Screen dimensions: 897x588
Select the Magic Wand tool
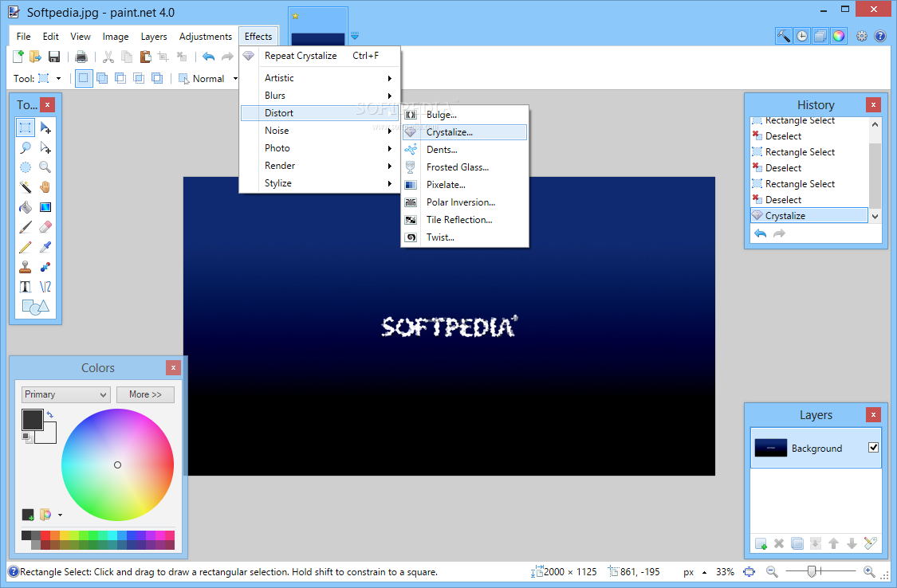[26, 187]
